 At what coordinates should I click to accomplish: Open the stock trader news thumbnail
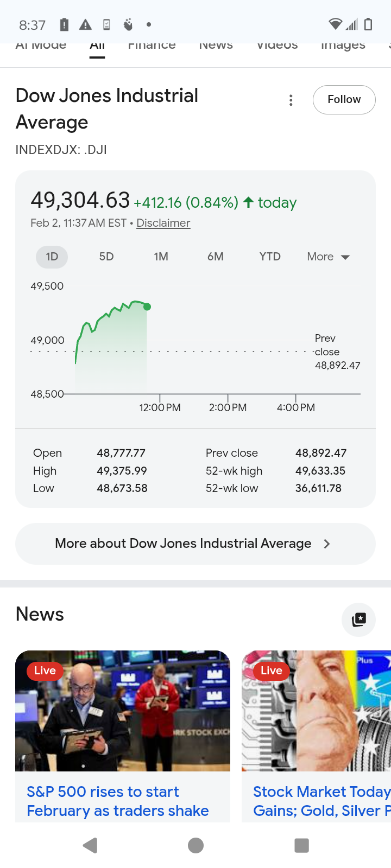[x=123, y=711]
